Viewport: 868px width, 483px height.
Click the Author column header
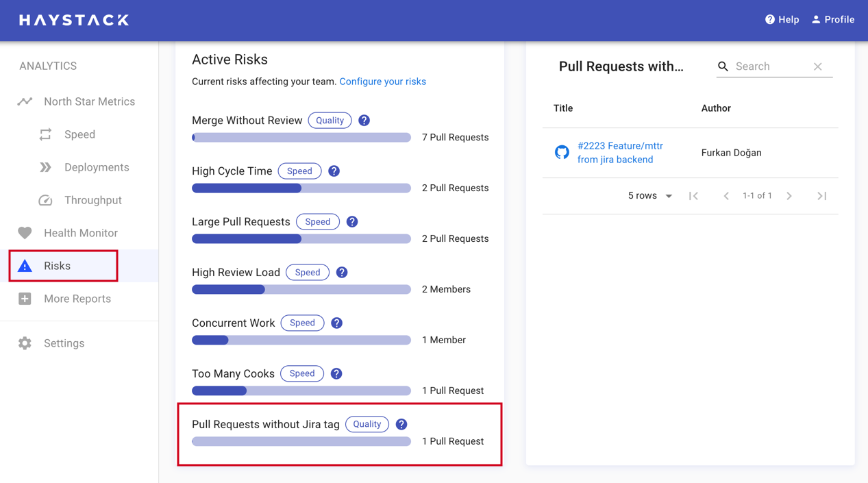[x=716, y=108]
